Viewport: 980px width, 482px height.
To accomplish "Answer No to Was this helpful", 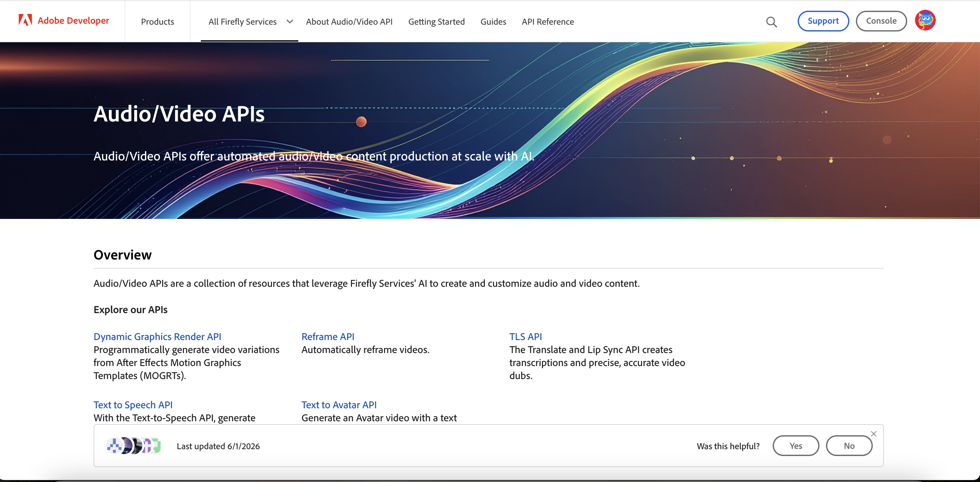I will click(849, 446).
